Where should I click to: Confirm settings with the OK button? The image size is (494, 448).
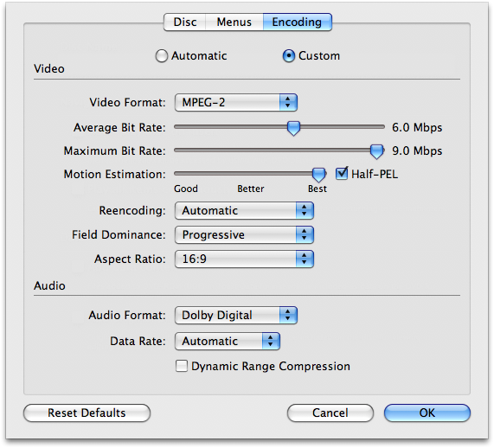[427, 413]
